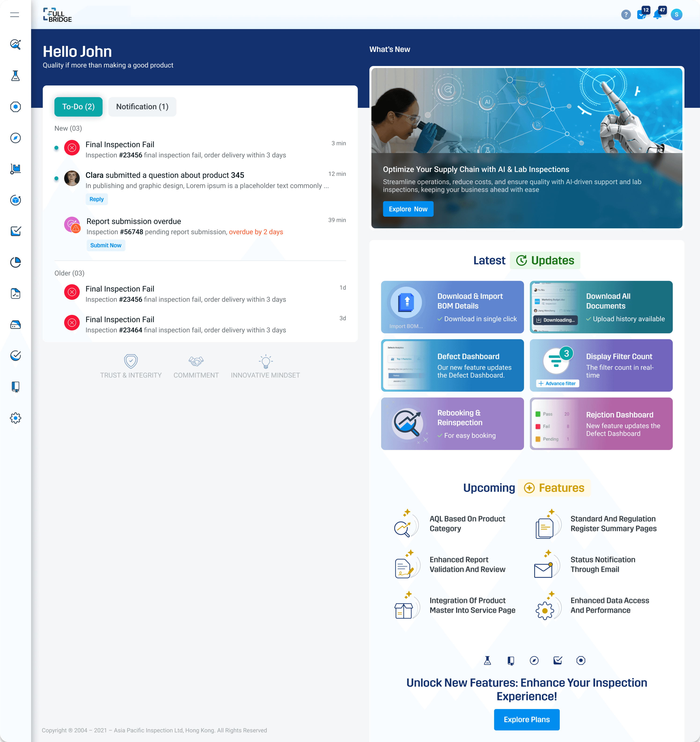Click the Explore Plans button
This screenshot has width=700, height=742.
pyautogui.click(x=526, y=719)
